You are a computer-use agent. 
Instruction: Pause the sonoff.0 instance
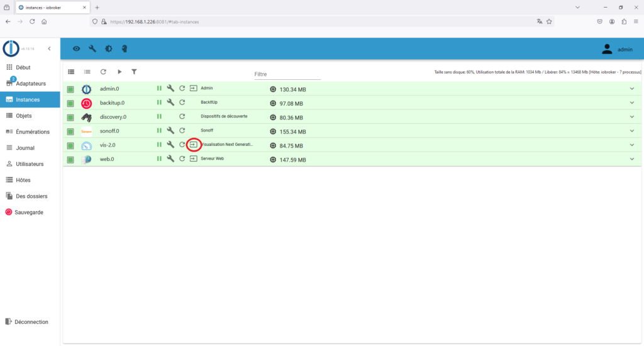pyautogui.click(x=159, y=131)
